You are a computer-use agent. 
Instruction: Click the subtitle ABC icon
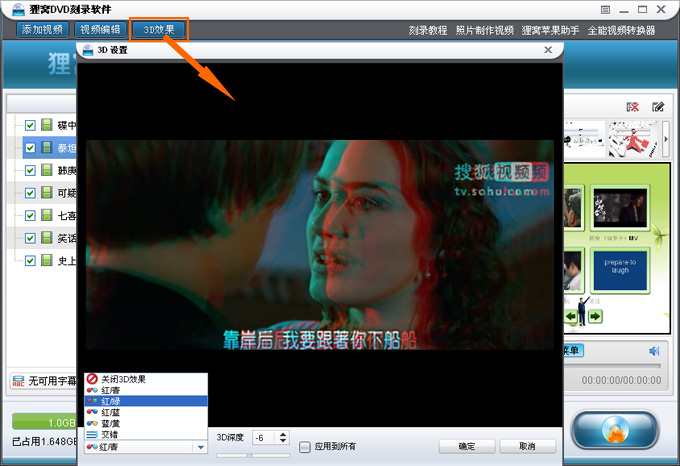18,381
